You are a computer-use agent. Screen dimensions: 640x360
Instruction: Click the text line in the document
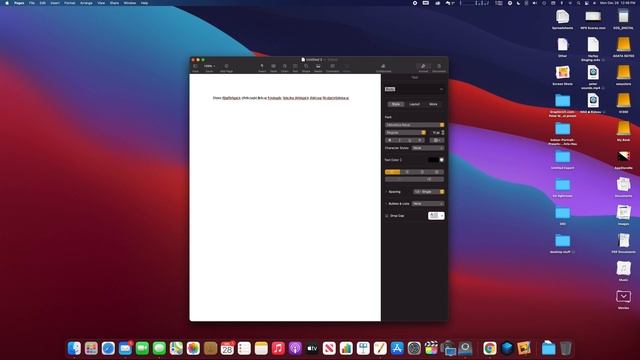(281, 98)
